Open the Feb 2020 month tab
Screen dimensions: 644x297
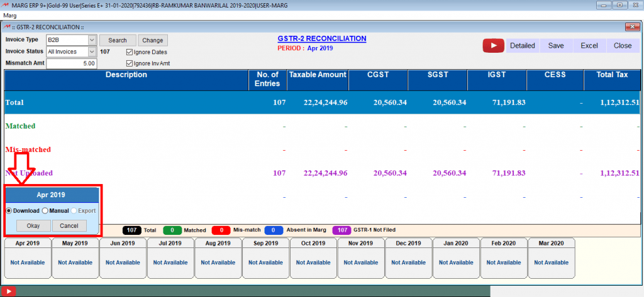(504, 257)
